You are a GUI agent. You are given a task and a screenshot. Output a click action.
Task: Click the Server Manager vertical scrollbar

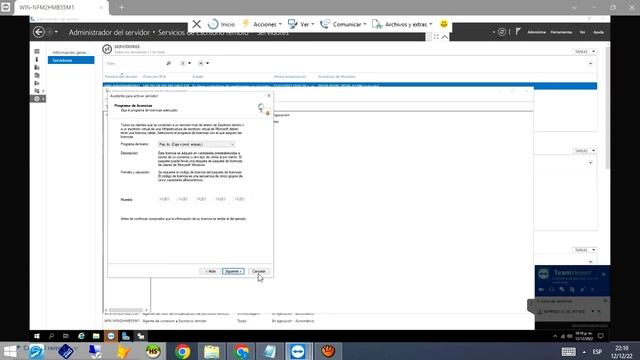pos(607,108)
